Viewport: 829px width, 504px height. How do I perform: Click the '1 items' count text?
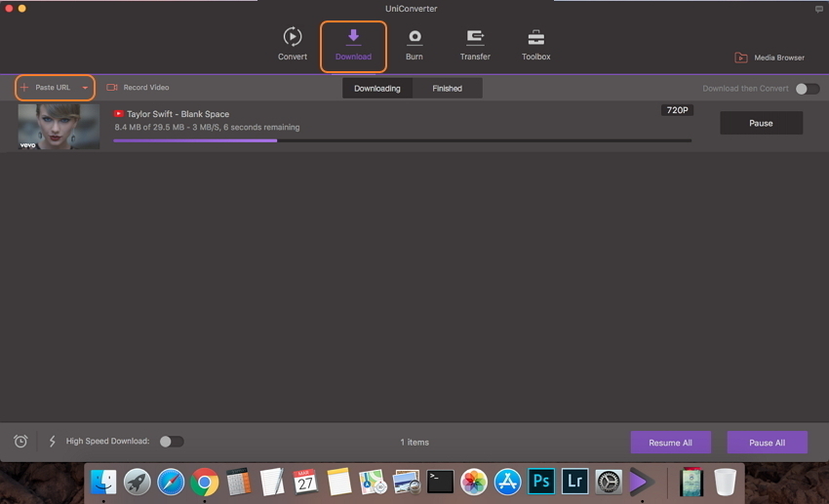(414, 443)
